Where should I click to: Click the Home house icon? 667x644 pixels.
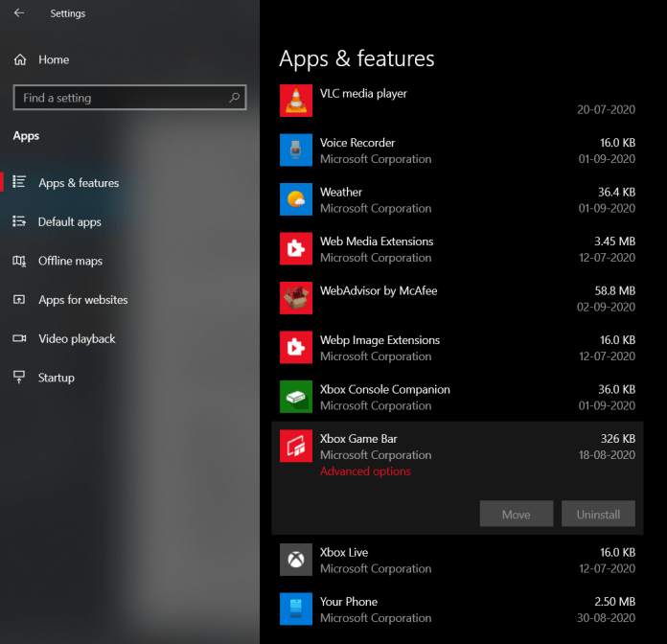pos(20,59)
